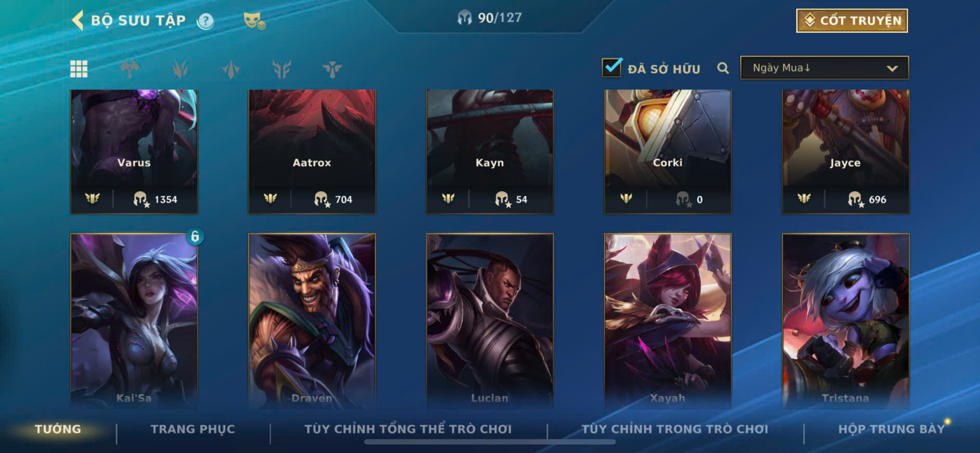Screen dimensions: 980x453
Task: Filter by the fifth winged role icon
Action: pyautogui.click(x=332, y=69)
